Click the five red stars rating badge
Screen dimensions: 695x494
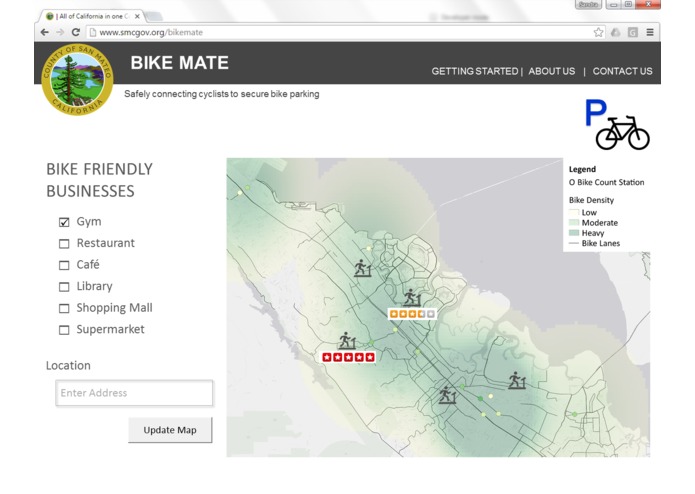pyautogui.click(x=348, y=357)
